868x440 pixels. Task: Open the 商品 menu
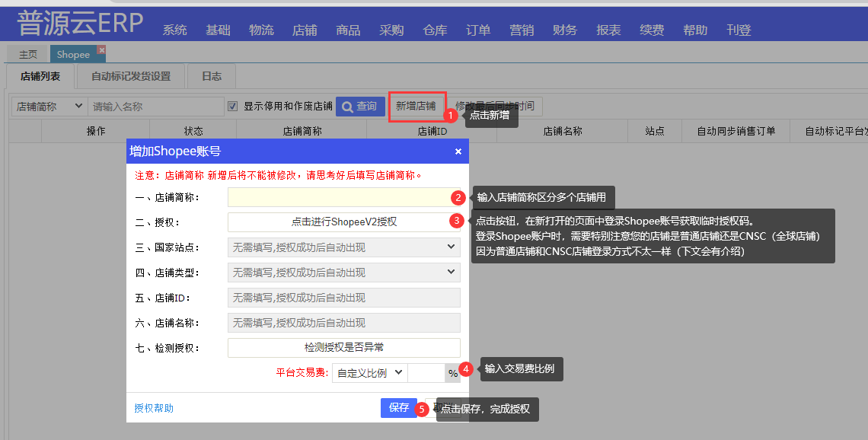pyautogui.click(x=348, y=30)
